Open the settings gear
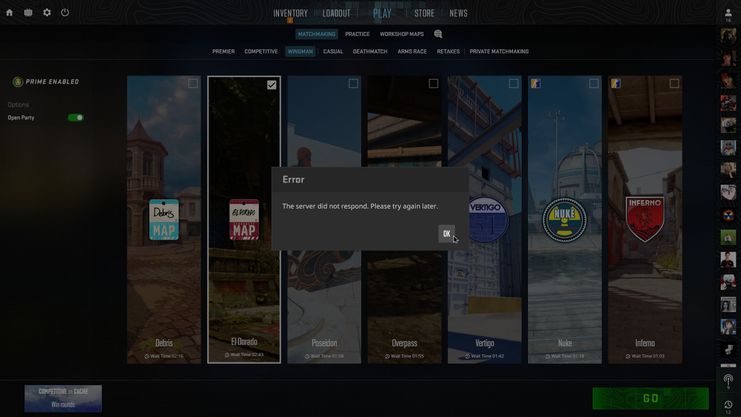The image size is (741, 417). tap(47, 13)
